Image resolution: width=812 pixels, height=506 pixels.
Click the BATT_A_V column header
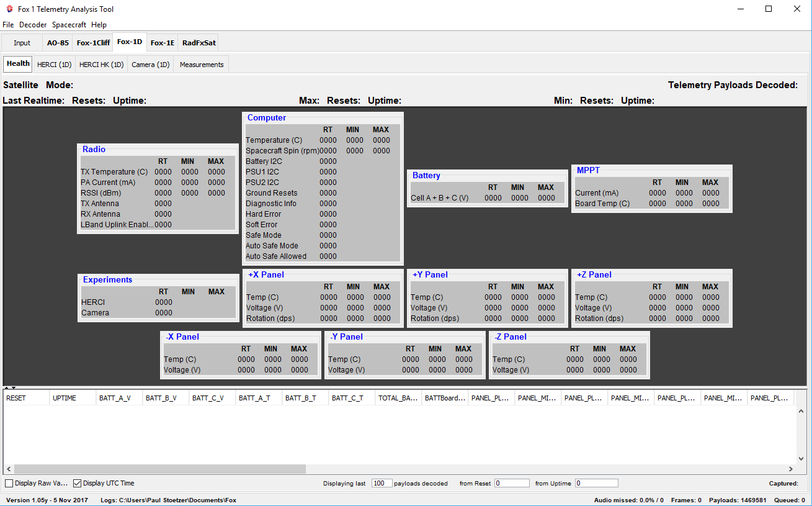[119, 398]
